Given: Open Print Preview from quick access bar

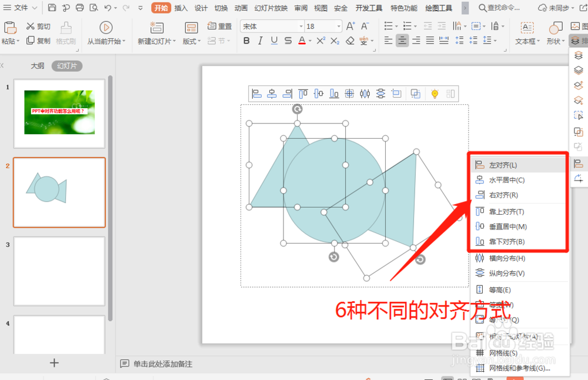Looking at the screenshot, I should [x=93, y=8].
